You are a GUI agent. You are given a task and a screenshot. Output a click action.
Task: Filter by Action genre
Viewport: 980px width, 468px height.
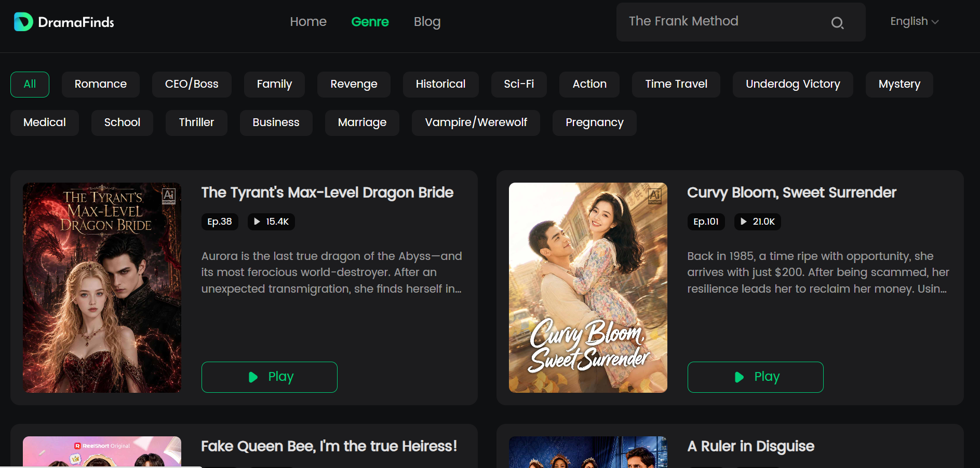click(x=589, y=85)
